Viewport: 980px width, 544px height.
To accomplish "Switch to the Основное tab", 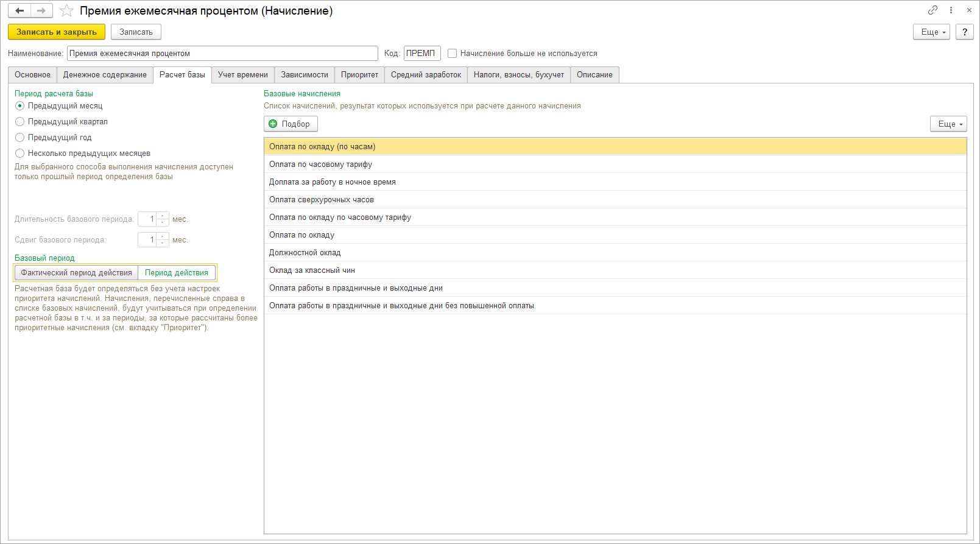I will pyautogui.click(x=32, y=75).
